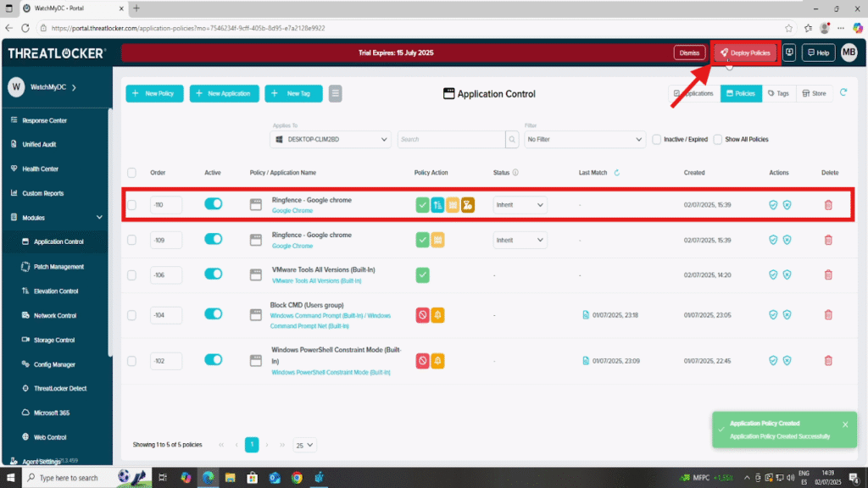
Task: Delete the VMware Tools policy
Action: click(x=828, y=275)
